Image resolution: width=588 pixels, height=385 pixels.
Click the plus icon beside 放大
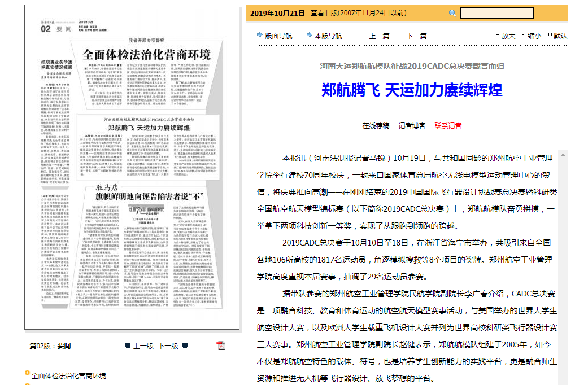(498, 35)
